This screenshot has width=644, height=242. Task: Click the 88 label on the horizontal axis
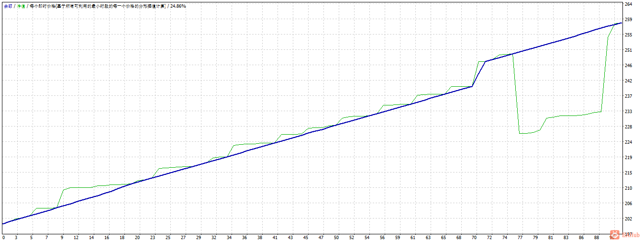click(597, 238)
